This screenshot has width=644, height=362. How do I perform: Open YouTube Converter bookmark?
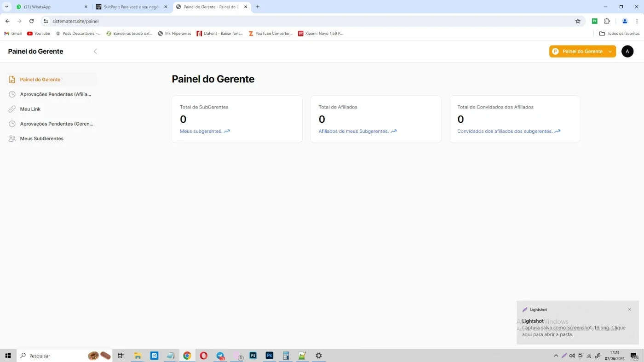pyautogui.click(x=270, y=34)
